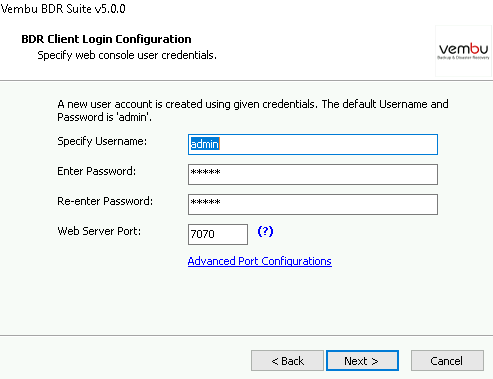This screenshot has width=493, height=379.
Task: Focus the Enter Password field
Action: point(313,174)
